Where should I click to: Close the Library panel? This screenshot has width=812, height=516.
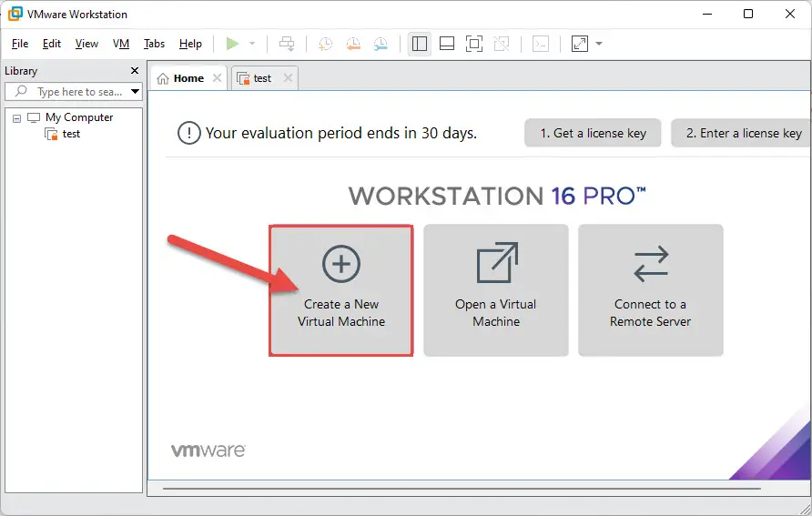pos(135,70)
